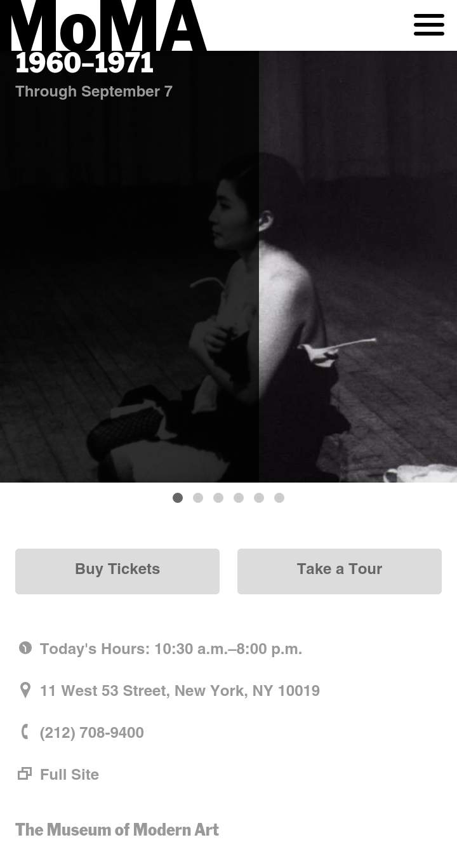The width and height of the screenshot is (457, 868).
Task: Select the second carousel dot
Action: point(198,498)
